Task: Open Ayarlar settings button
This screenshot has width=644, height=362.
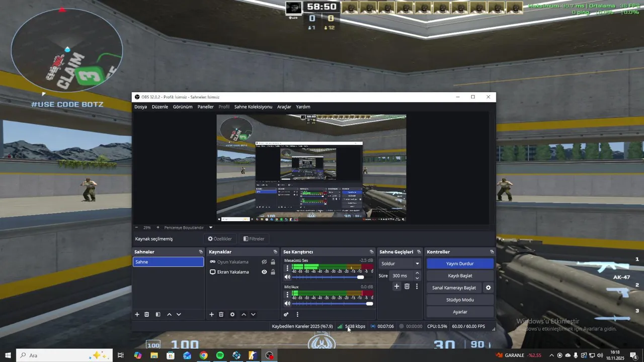Action: click(x=460, y=312)
